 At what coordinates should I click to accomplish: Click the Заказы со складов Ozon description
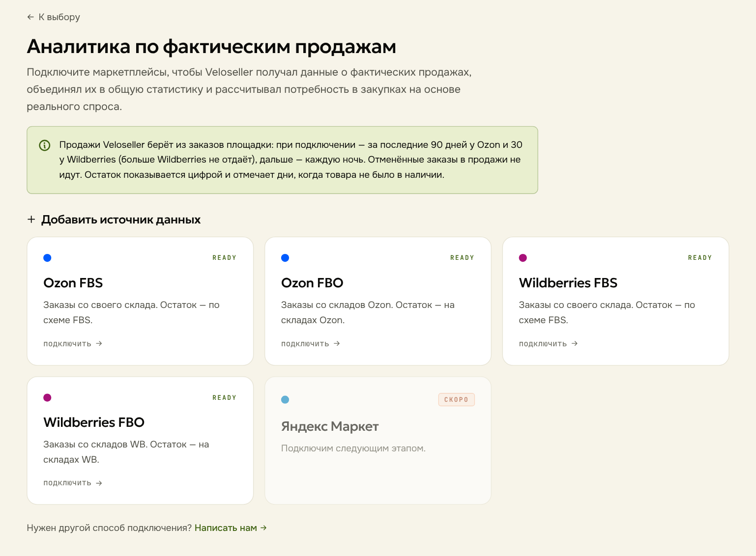tap(368, 312)
